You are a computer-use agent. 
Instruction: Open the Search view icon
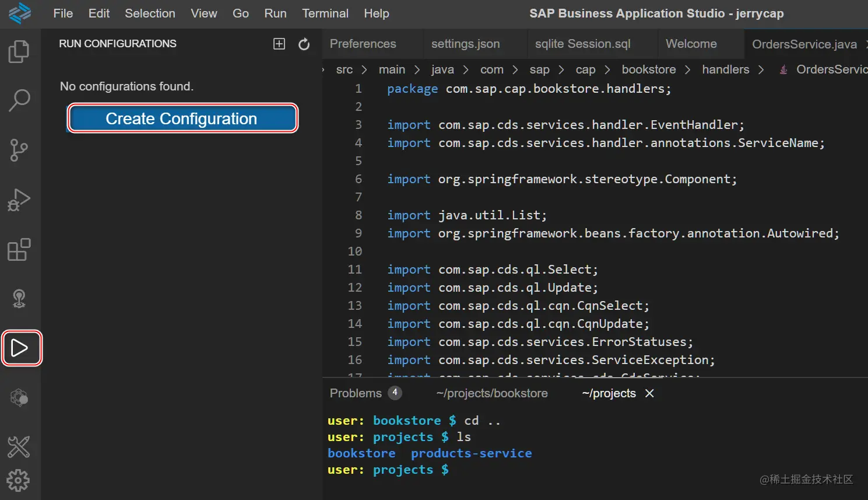tap(19, 100)
